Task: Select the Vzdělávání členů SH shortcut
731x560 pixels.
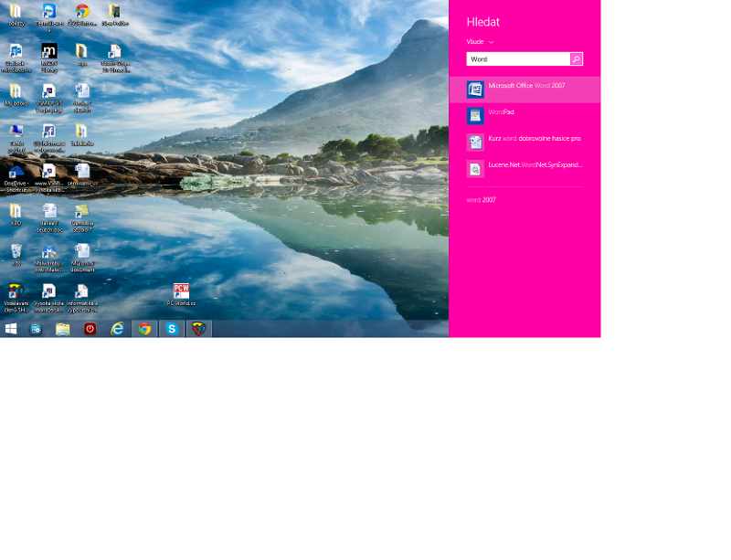Action: 16,298
